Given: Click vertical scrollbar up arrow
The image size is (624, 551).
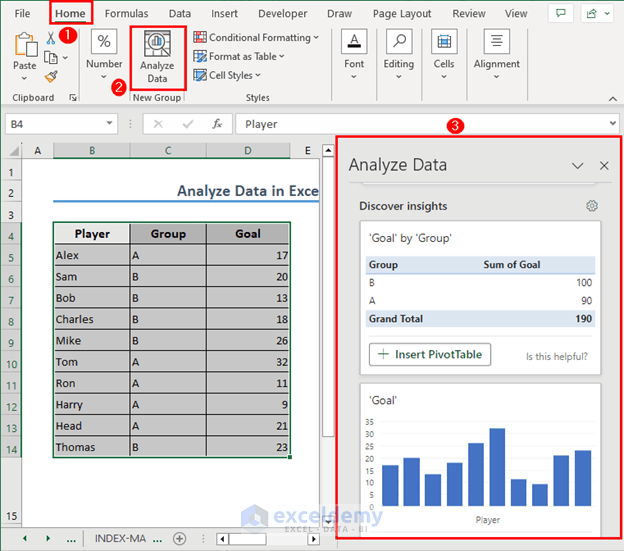Looking at the screenshot, I should pos(328,150).
